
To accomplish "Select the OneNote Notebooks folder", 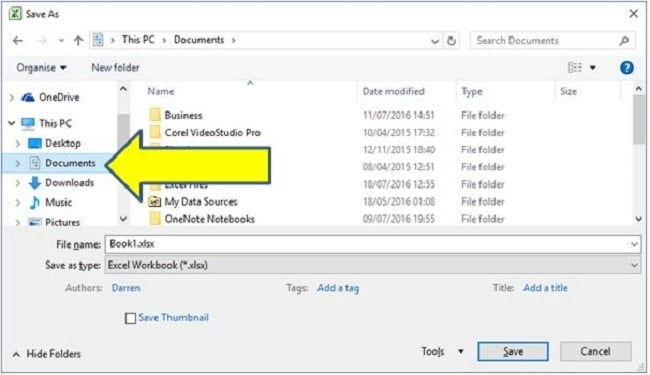I will (209, 219).
